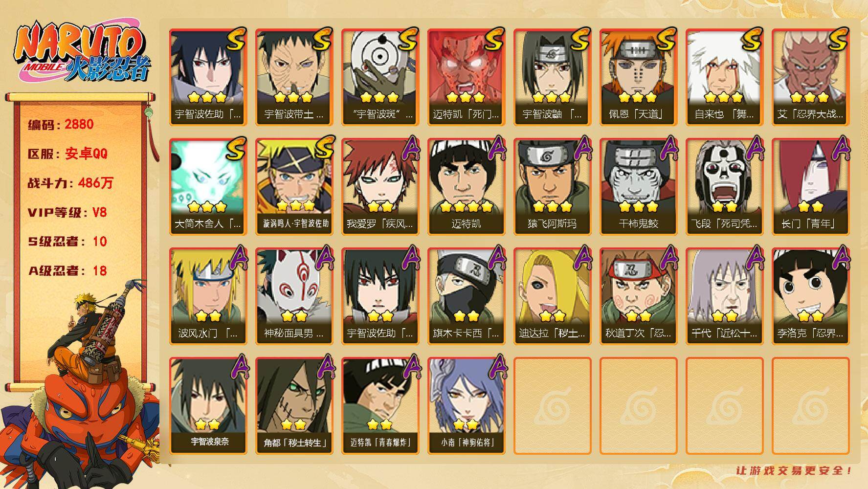Pick the 角都「秽土转生」 card
This screenshot has width=868, height=489.
point(294,406)
